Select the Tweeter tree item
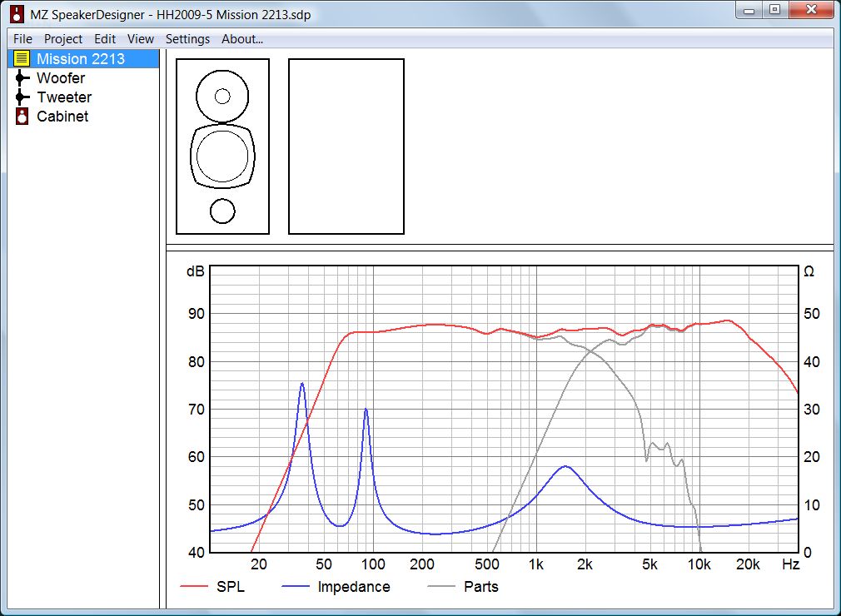 pyautogui.click(x=64, y=97)
